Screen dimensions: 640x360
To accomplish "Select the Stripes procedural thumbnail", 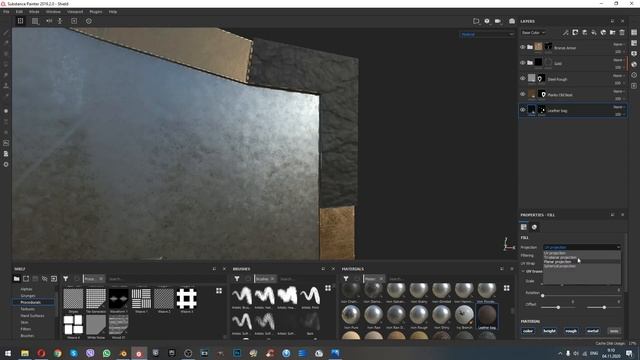I will (x=73, y=300).
